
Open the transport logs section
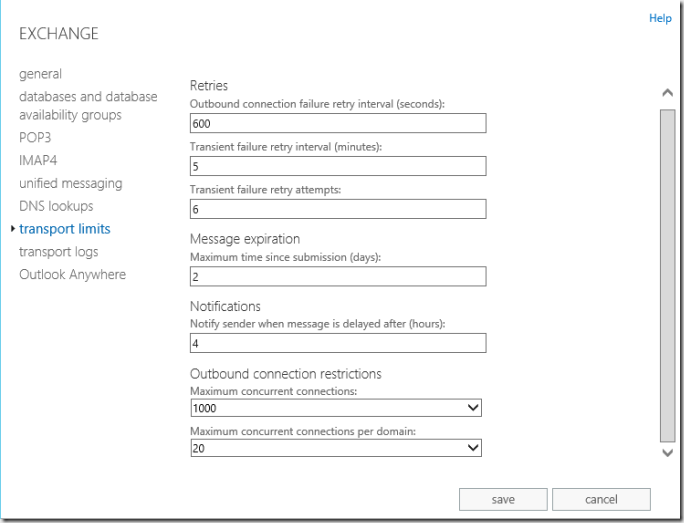point(59,252)
